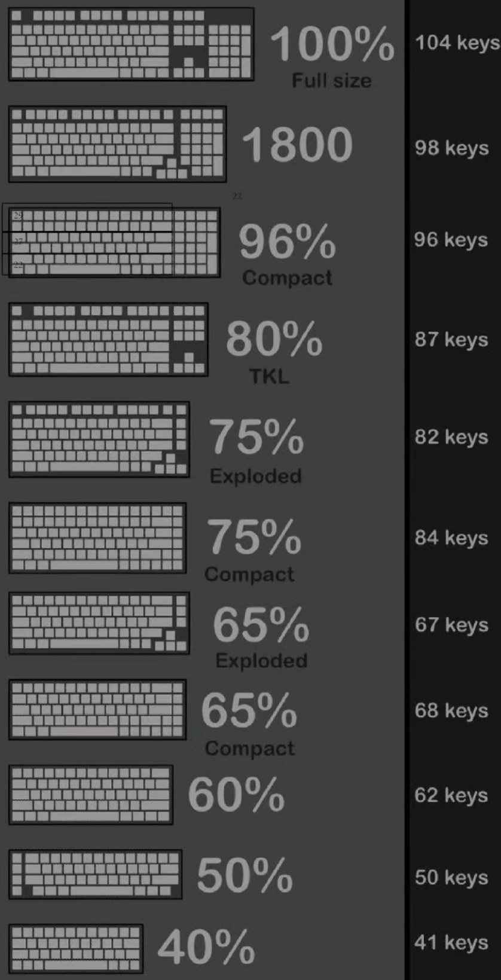Click the 75% Exploded keyboard diagram
Image resolution: width=501 pixels, height=980 pixels.
click(99, 439)
